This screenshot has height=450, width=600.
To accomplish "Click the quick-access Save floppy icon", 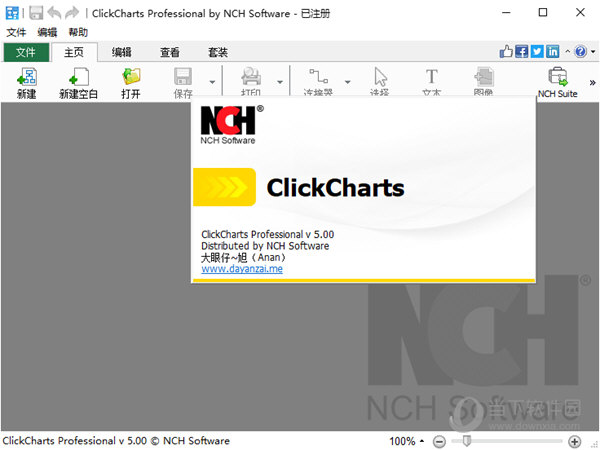I will coord(36,13).
